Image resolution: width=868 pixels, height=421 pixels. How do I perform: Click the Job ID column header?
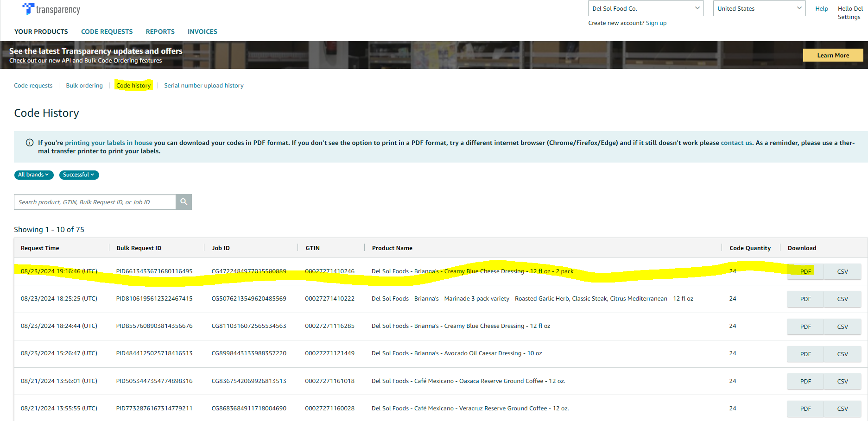(221, 248)
